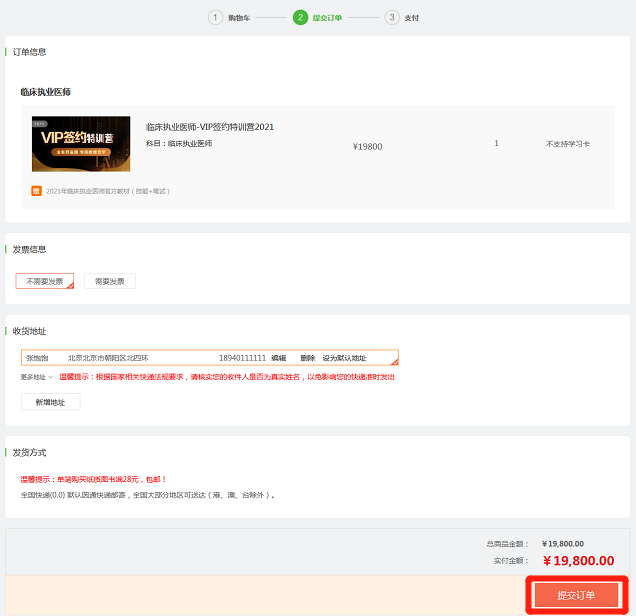Open the VIP签约特训营 course thumbnail
This screenshot has width=636, height=616.
pyautogui.click(x=81, y=144)
